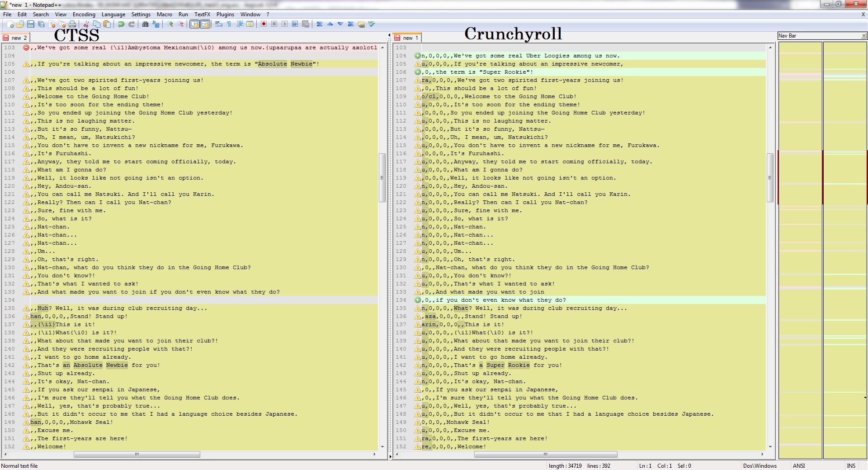Go to previous difference up arrow
Viewport: 868px width, 470px height.
(330, 24)
